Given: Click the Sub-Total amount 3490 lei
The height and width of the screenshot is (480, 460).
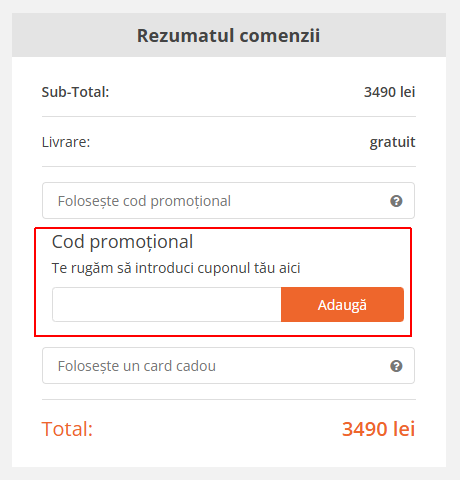Looking at the screenshot, I should 389,92.
